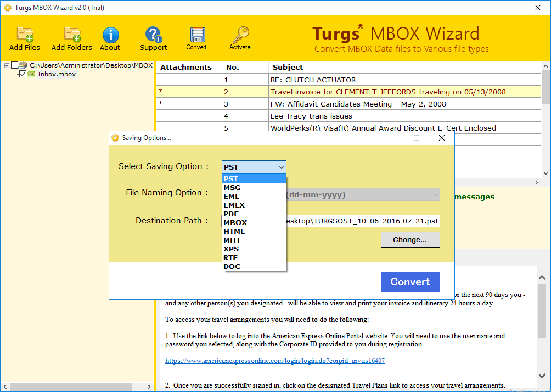This screenshot has width=551, height=392.
Task: Click the Attachments column header
Action: click(x=189, y=67)
